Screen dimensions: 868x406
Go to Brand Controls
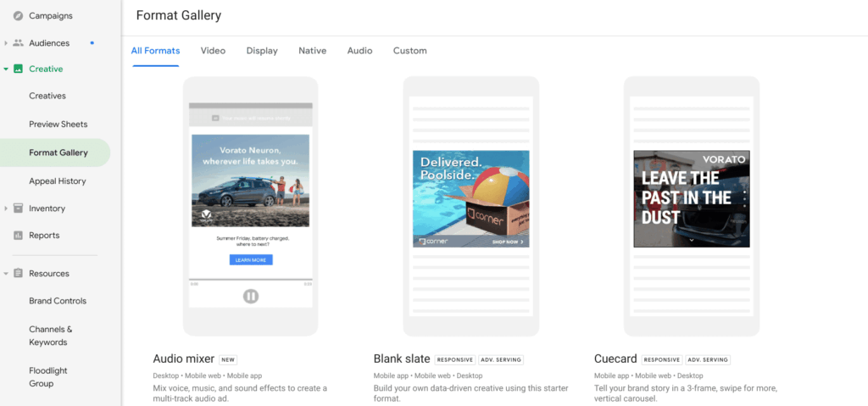(x=58, y=301)
